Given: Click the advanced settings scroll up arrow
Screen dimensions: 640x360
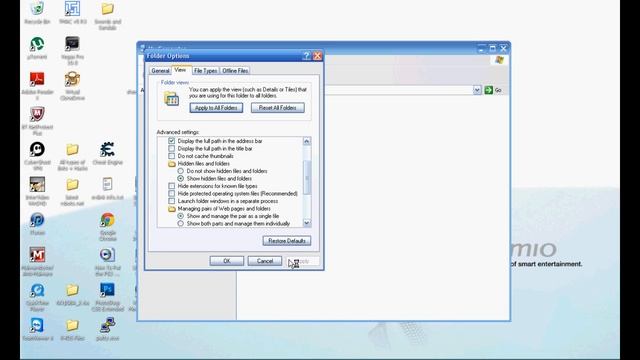Looking at the screenshot, I should (x=307, y=141).
